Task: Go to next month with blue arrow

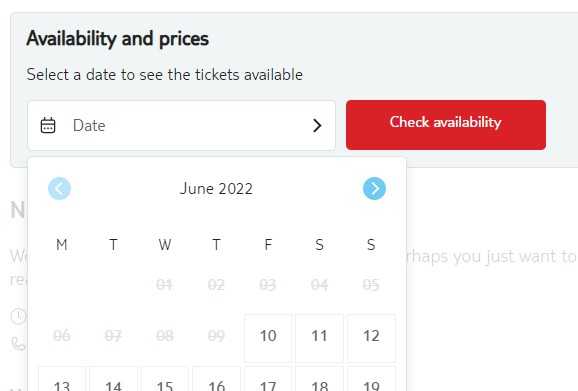Action: point(374,189)
